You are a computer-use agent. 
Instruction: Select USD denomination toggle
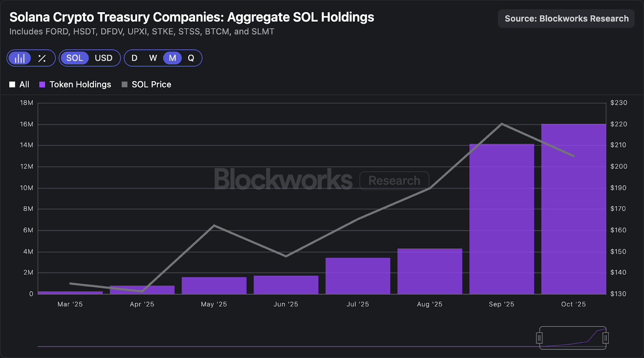[103, 58]
